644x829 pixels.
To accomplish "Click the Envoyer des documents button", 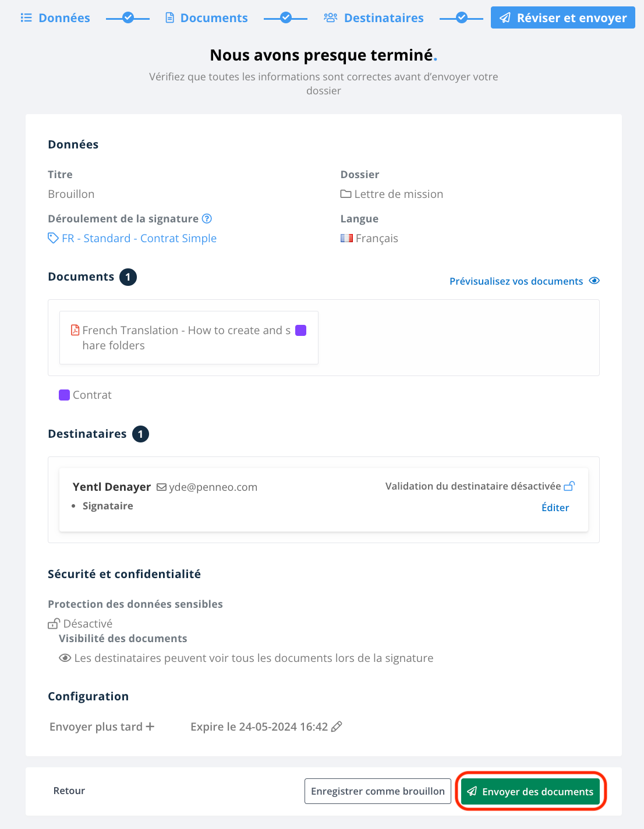I will tap(530, 791).
